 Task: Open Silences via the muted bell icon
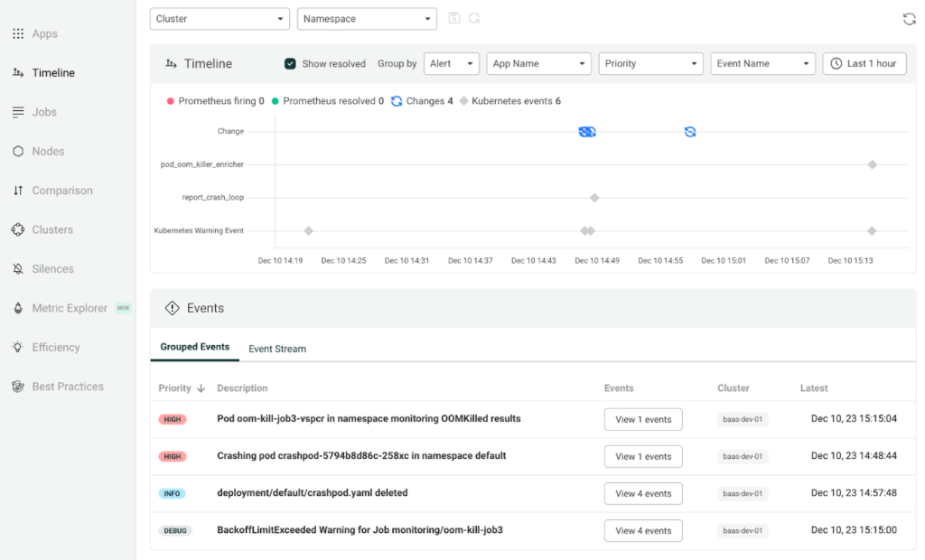click(18, 269)
